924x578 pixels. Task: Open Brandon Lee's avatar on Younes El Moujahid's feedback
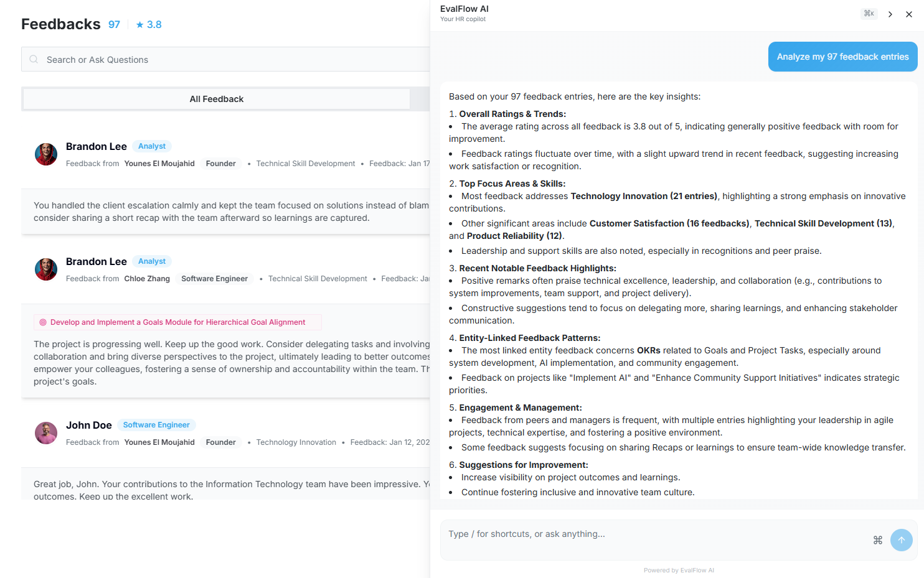tap(46, 154)
